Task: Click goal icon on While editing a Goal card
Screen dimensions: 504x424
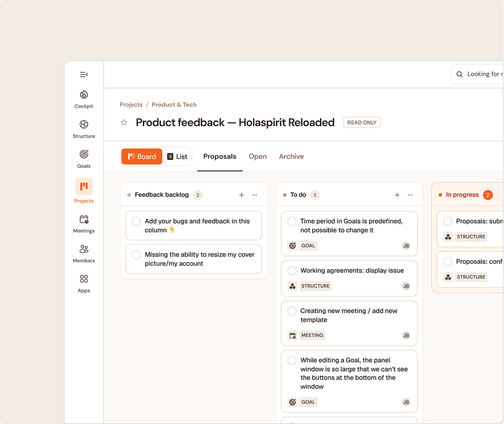Action: tap(292, 402)
